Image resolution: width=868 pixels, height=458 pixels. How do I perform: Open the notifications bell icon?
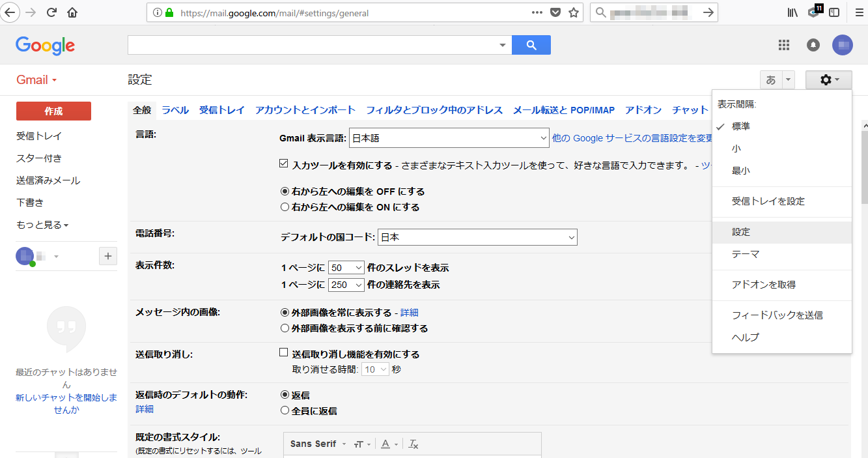coord(813,45)
